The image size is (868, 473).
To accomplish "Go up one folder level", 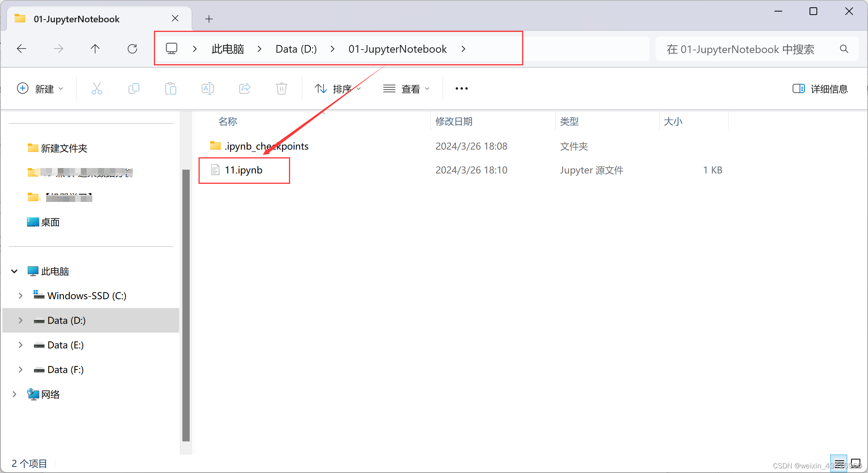I will click(95, 49).
